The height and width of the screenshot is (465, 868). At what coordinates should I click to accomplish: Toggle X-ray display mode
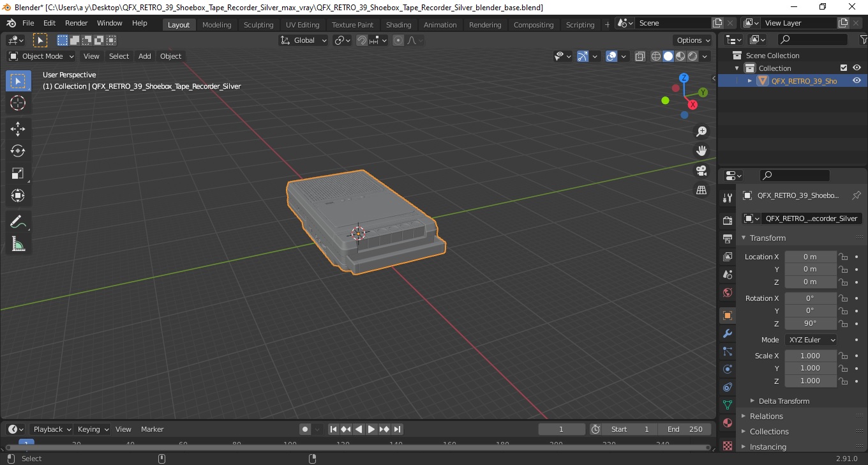coord(640,56)
